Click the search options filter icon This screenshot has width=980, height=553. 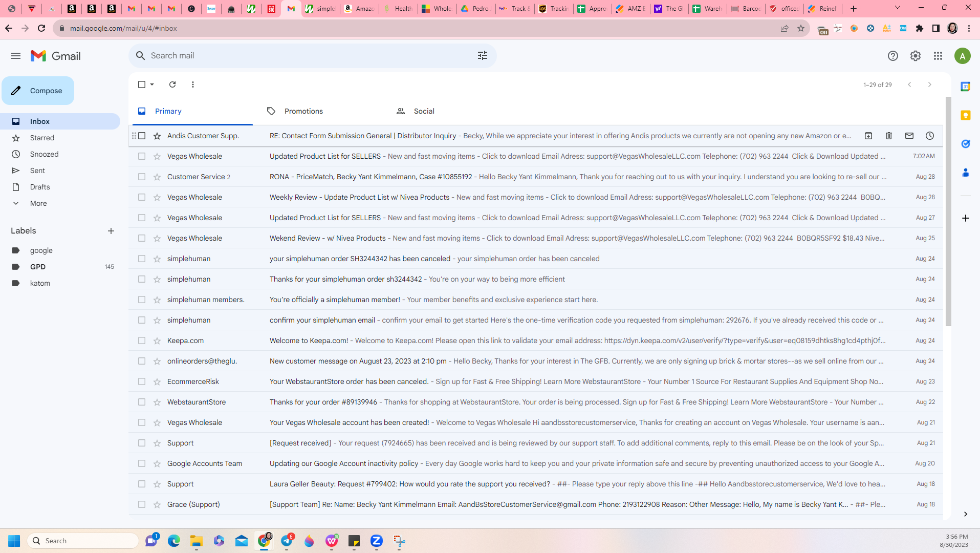coord(483,55)
